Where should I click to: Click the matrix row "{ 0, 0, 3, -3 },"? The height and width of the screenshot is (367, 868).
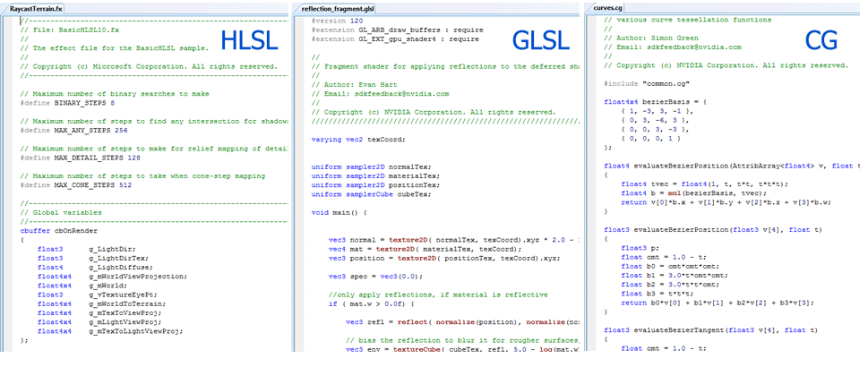[656, 130]
